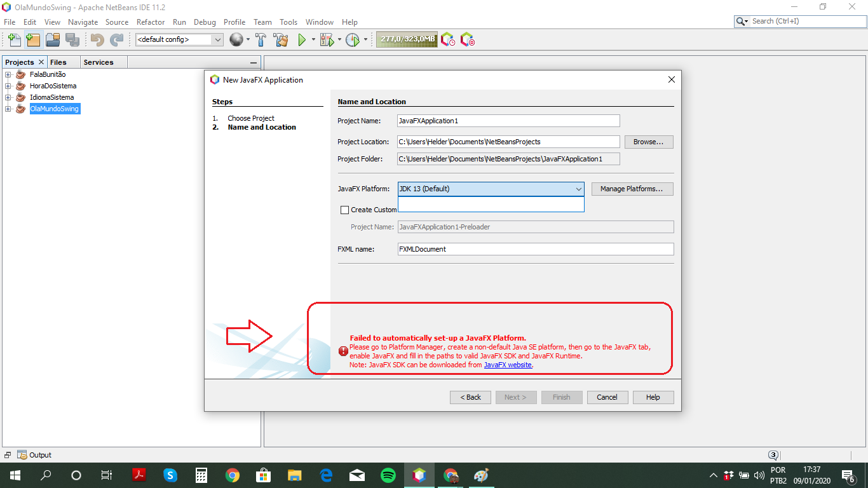Image resolution: width=868 pixels, height=488 pixels.
Task: Click the memory usage bar to run GC
Action: click(407, 39)
